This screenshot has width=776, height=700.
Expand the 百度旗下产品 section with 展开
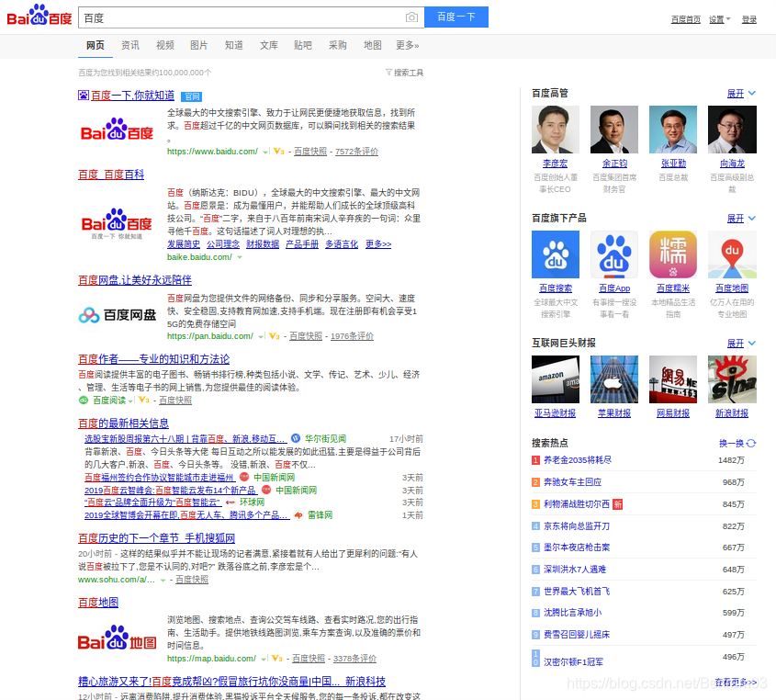[x=741, y=219]
